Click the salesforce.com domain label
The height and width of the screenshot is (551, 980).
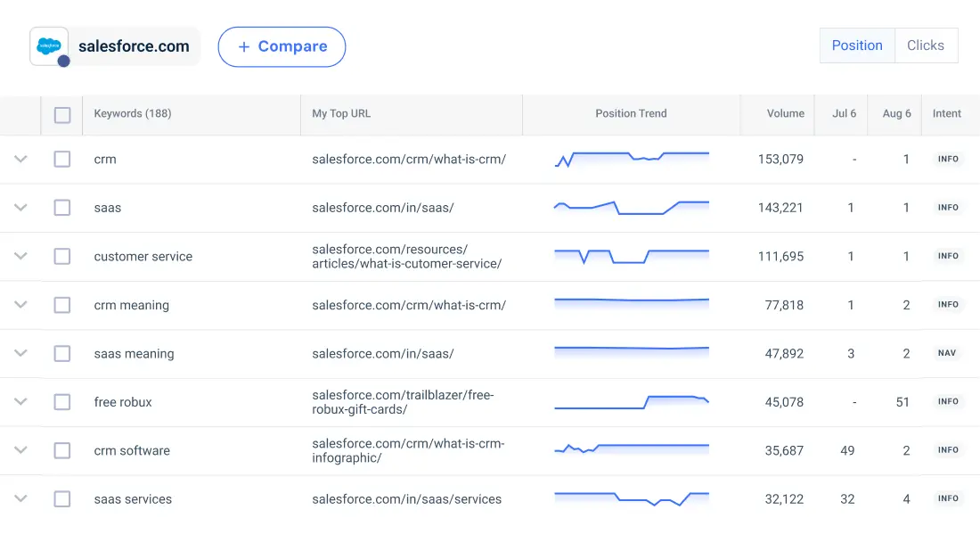pyautogui.click(x=134, y=46)
